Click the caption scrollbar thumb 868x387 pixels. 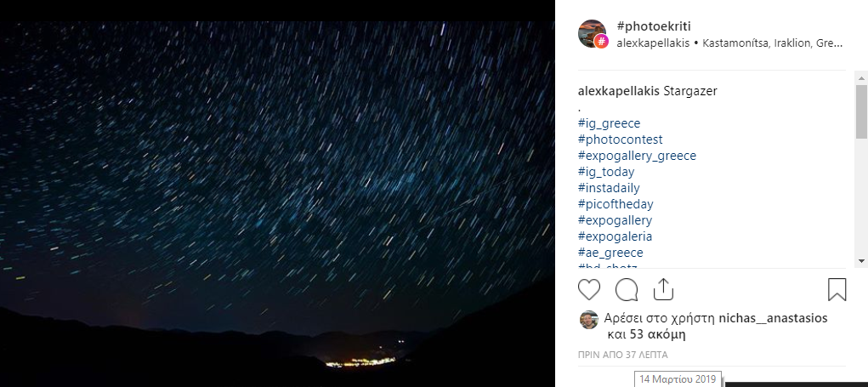861,111
